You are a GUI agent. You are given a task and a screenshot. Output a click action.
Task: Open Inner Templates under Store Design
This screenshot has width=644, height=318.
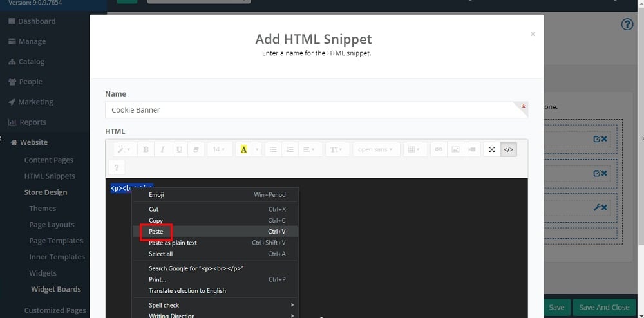click(57, 257)
